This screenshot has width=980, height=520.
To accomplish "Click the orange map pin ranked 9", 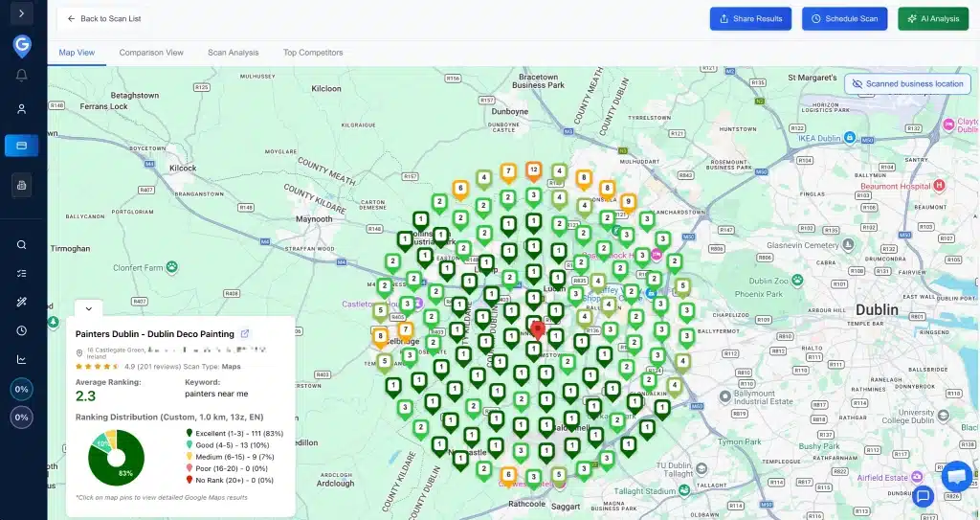I will [x=628, y=203].
